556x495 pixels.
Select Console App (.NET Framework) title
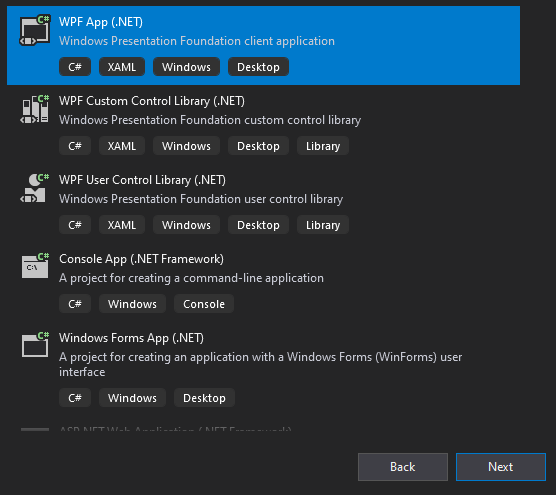click(141, 259)
